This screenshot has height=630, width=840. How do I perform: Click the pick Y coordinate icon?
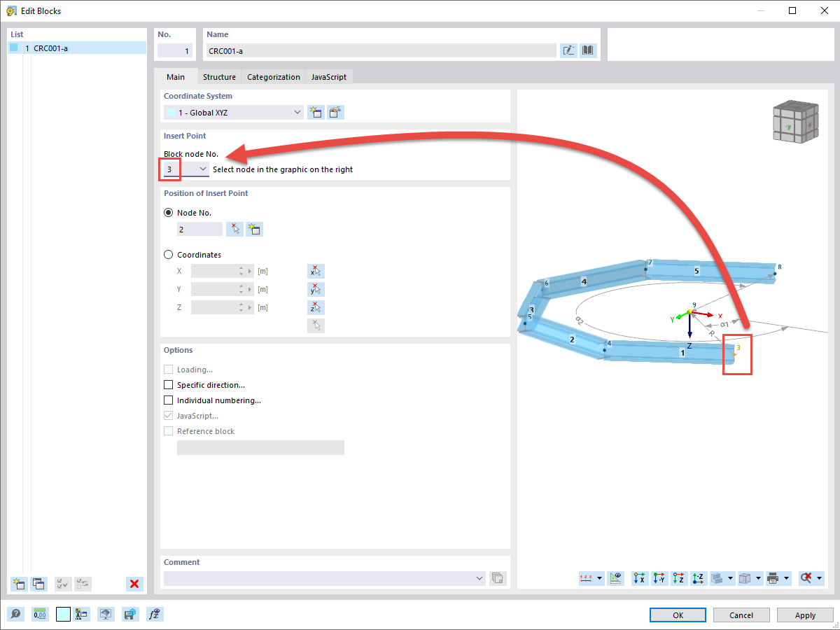click(x=316, y=290)
